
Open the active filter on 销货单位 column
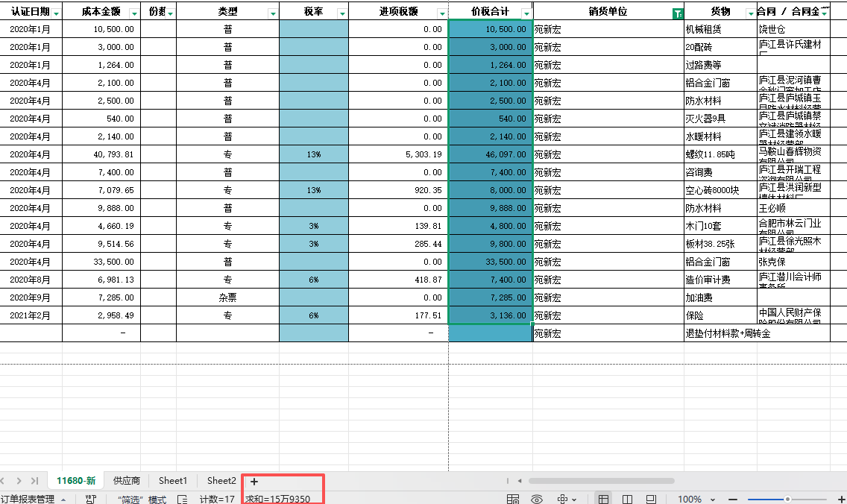(x=677, y=13)
